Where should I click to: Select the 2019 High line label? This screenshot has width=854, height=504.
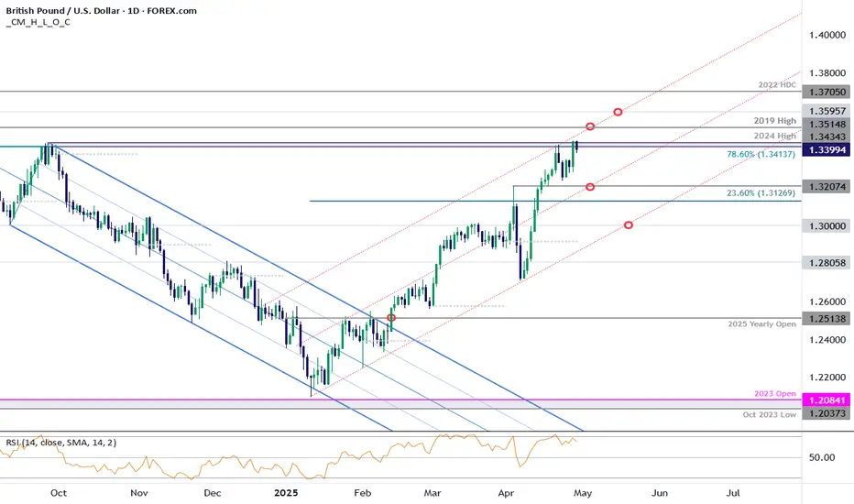click(x=774, y=120)
